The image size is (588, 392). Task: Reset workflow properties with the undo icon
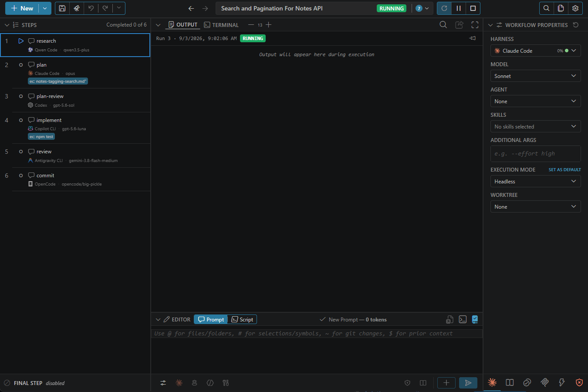[576, 25]
